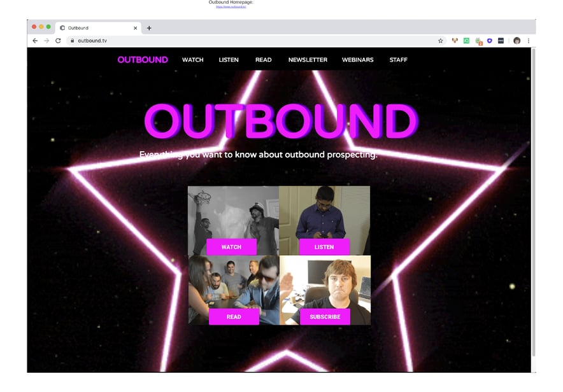Open the Chrome three-dot menu

[x=529, y=41]
